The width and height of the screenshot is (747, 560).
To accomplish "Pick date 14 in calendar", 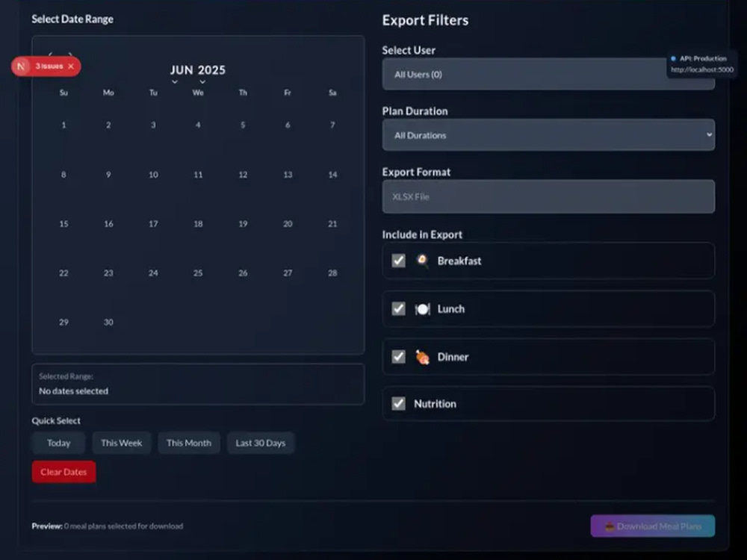I will (x=332, y=175).
